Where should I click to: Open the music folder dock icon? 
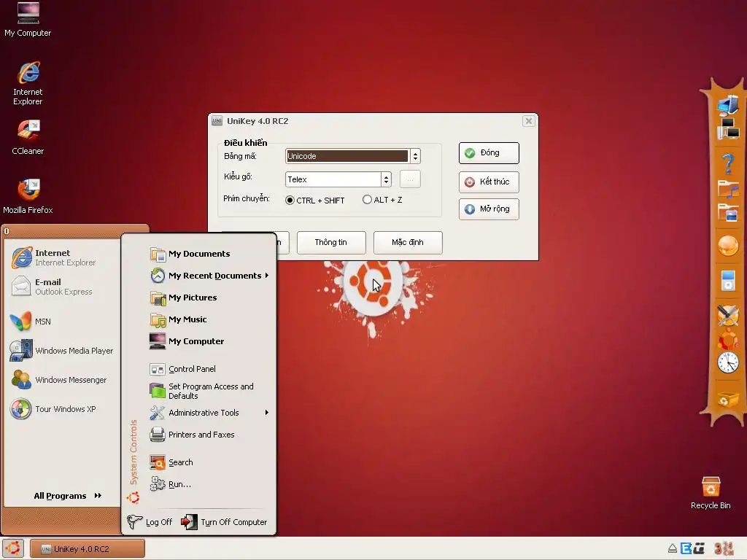click(x=728, y=189)
